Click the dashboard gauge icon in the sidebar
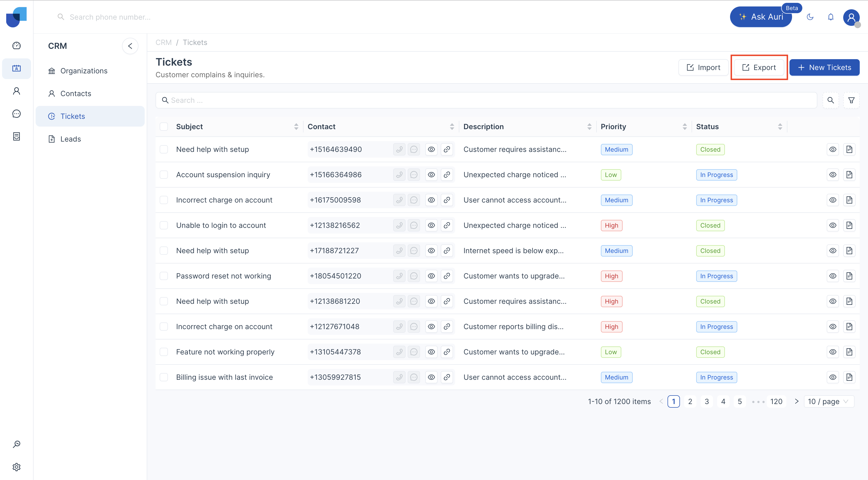Image resolution: width=868 pixels, height=480 pixels. pyautogui.click(x=17, y=45)
